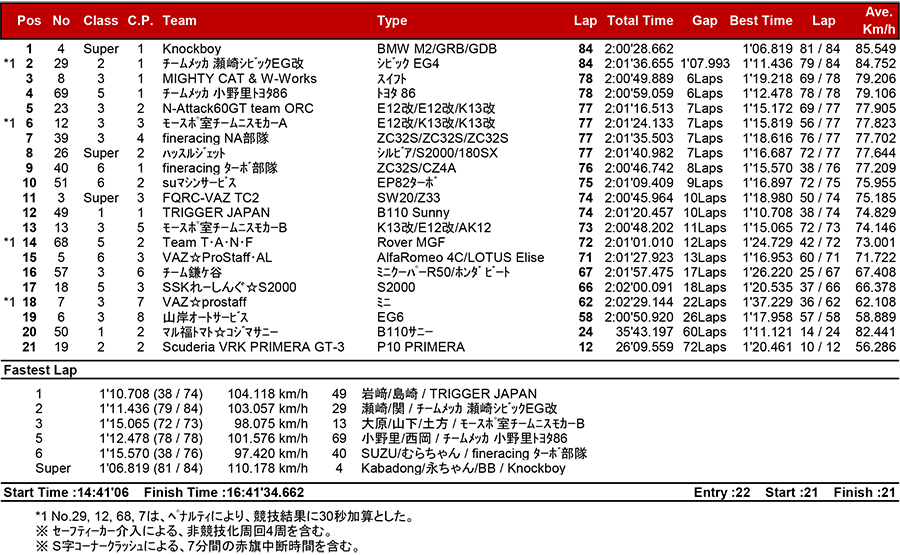This screenshot has height=555, width=900.
Task: Select penalty note *1 No.29, 12, 68, 7
Action: tap(224, 517)
